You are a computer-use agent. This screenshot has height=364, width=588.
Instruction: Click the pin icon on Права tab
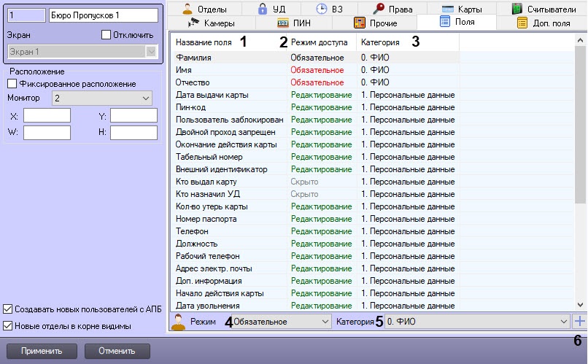point(379,9)
